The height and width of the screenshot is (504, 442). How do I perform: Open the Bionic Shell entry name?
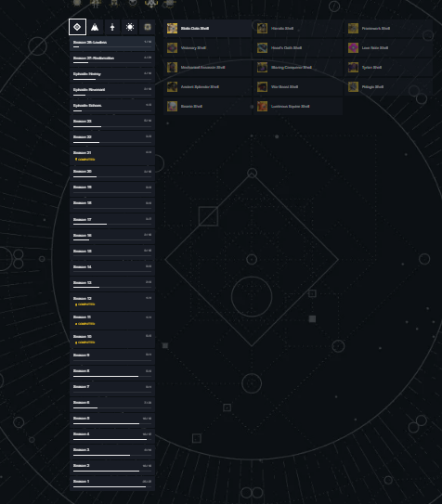click(191, 107)
